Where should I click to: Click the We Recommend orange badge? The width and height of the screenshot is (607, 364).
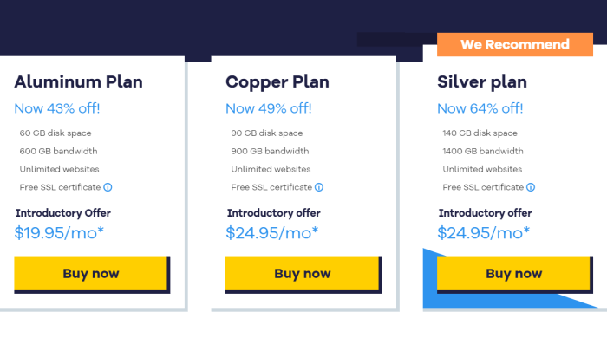click(515, 44)
